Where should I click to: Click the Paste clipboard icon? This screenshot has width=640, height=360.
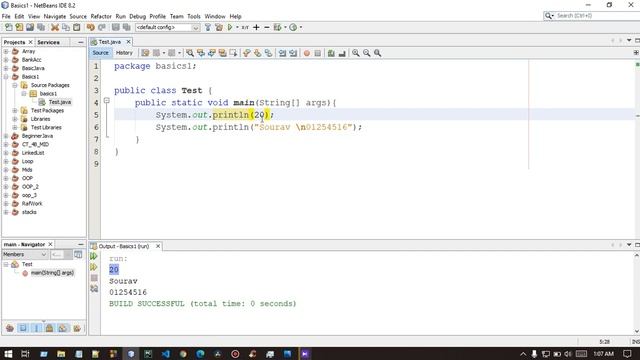(x=77, y=27)
